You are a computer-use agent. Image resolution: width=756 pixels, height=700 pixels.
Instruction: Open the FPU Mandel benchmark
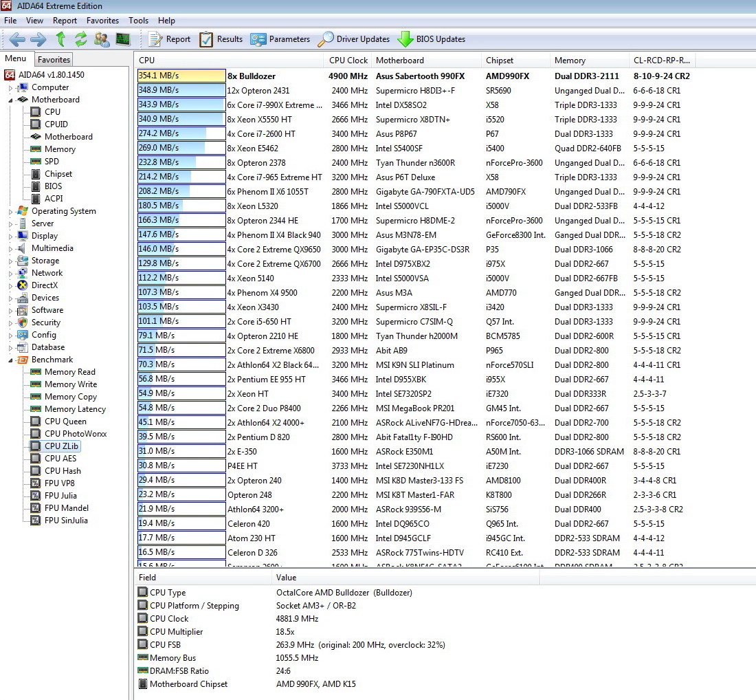[x=67, y=508]
